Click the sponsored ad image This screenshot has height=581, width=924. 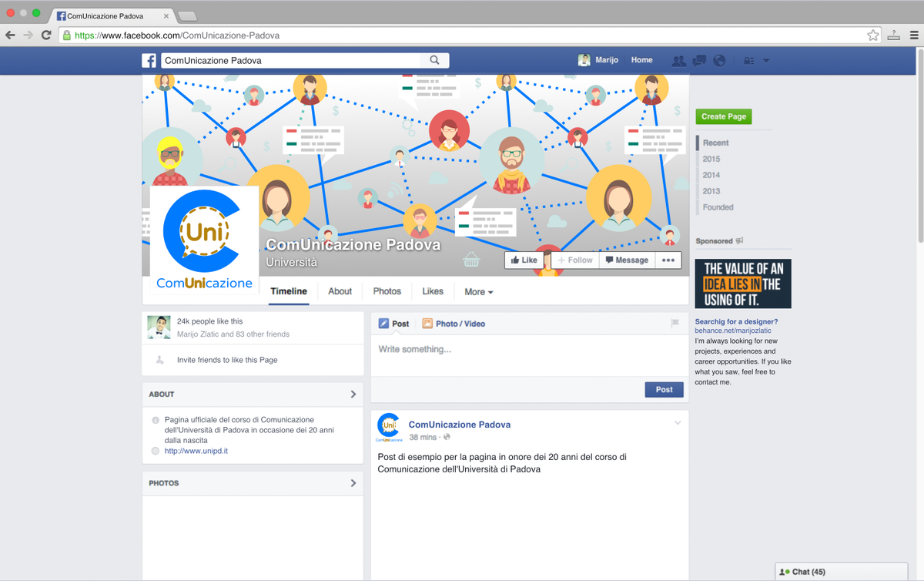[x=743, y=284]
